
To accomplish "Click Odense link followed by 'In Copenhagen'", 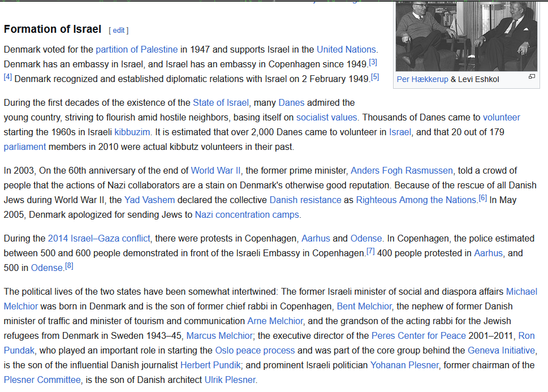I will [366, 239].
